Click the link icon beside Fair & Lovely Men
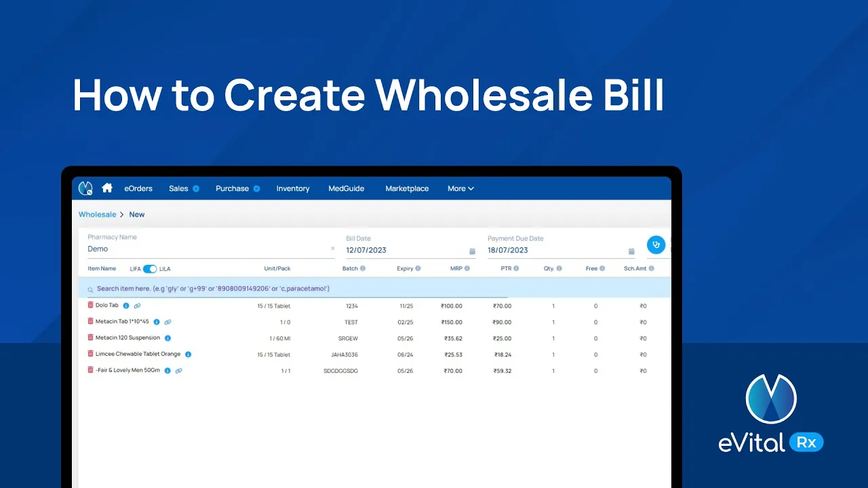 [178, 371]
